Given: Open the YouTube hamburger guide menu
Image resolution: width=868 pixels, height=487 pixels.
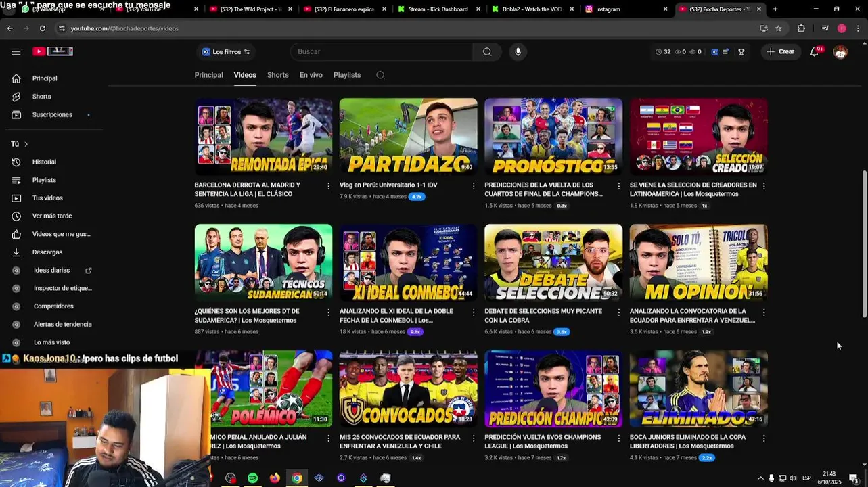Looking at the screenshot, I should (16, 51).
